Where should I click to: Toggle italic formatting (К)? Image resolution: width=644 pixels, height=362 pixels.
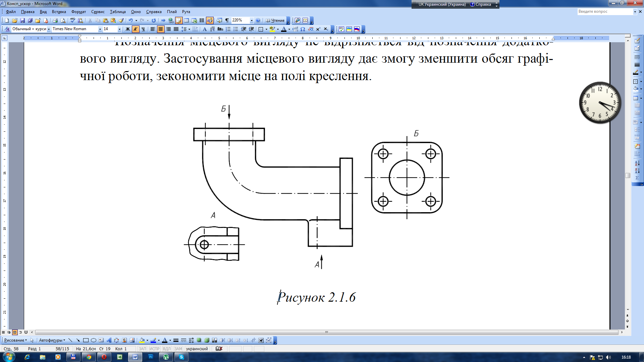(x=135, y=29)
